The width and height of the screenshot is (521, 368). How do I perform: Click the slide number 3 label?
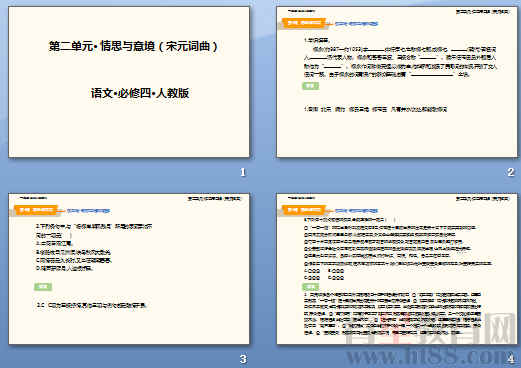tap(243, 359)
